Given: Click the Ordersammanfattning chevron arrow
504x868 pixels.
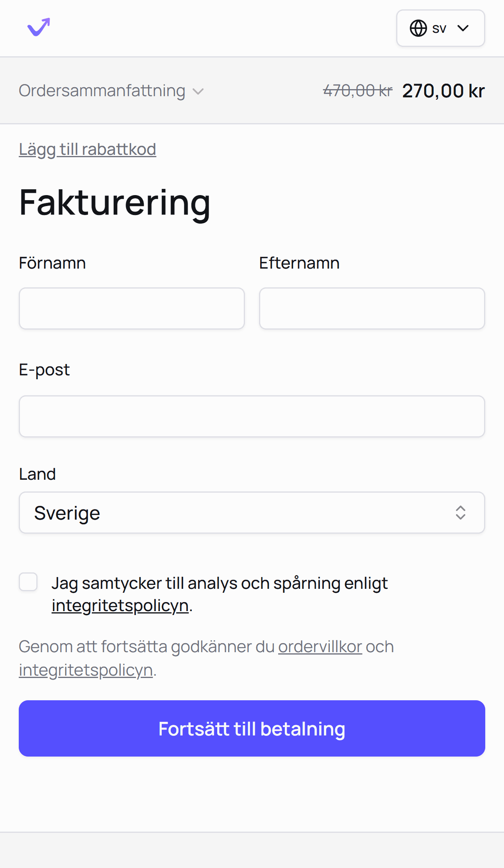Looking at the screenshot, I should (198, 91).
